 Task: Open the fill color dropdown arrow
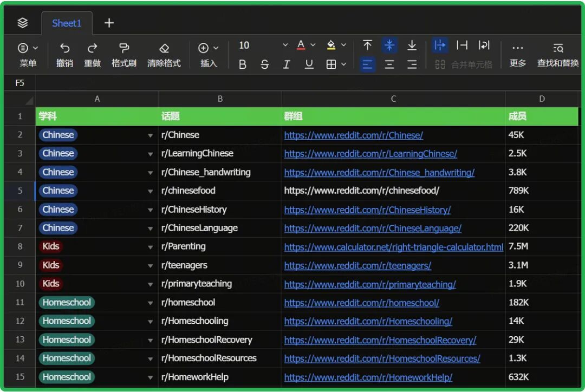pyautogui.click(x=343, y=45)
